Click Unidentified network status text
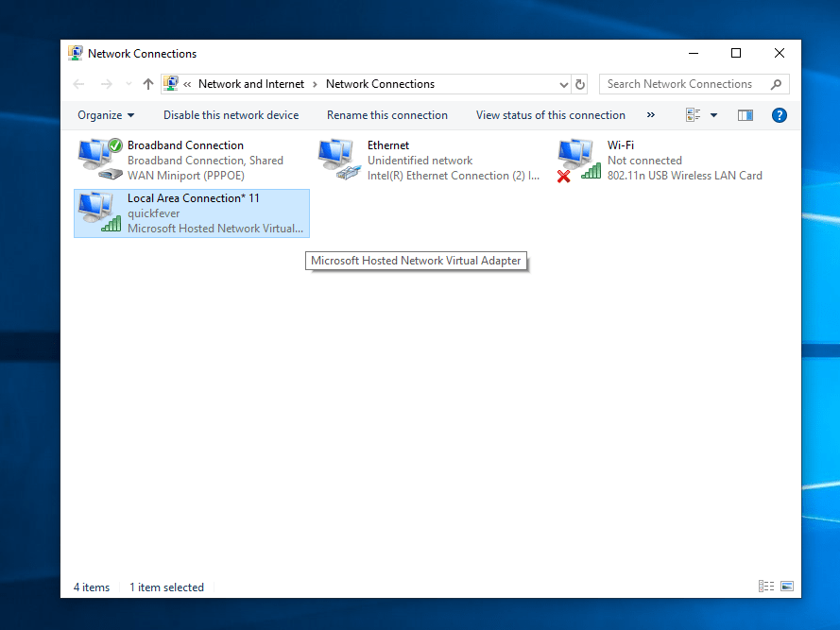This screenshot has width=840, height=630. coord(420,161)
